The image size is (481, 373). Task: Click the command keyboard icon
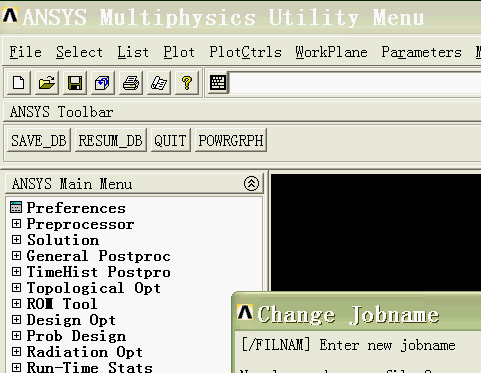pyautogui.click(x=218, y=82)
